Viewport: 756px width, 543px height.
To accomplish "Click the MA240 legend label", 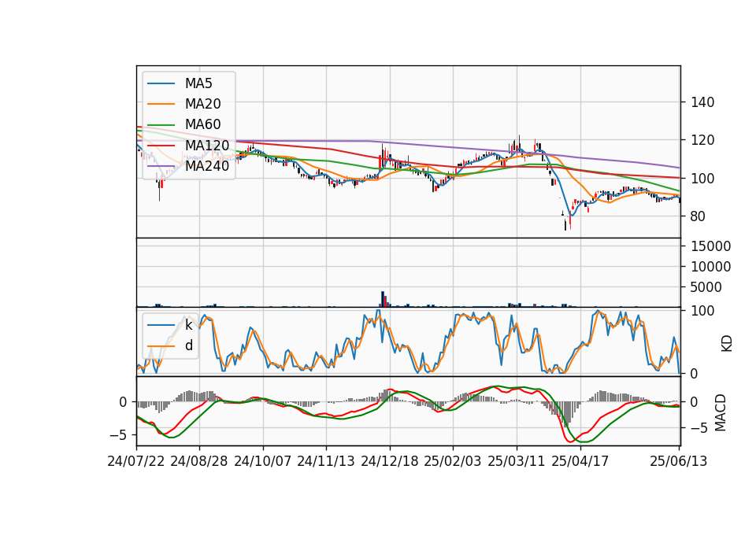I will coord(207,166).
